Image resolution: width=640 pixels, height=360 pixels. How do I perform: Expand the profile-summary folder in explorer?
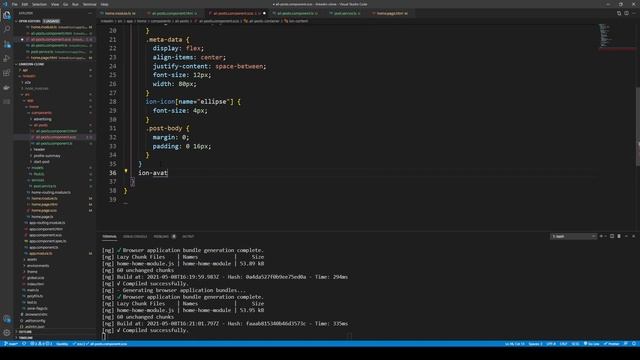point(47,156)
